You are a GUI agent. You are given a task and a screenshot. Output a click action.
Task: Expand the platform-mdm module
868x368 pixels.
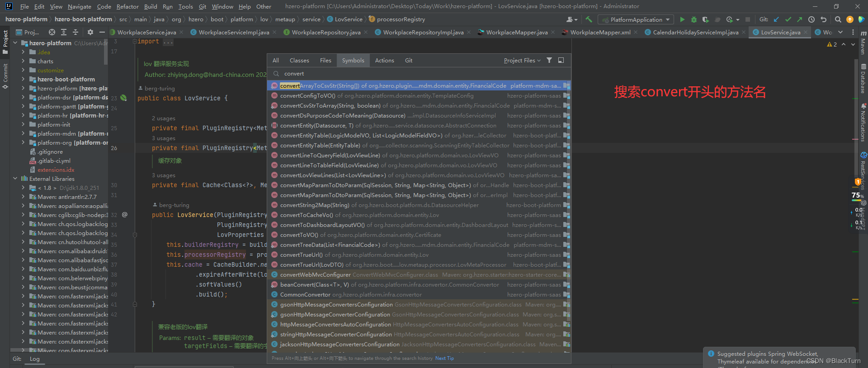coord(23,133)
